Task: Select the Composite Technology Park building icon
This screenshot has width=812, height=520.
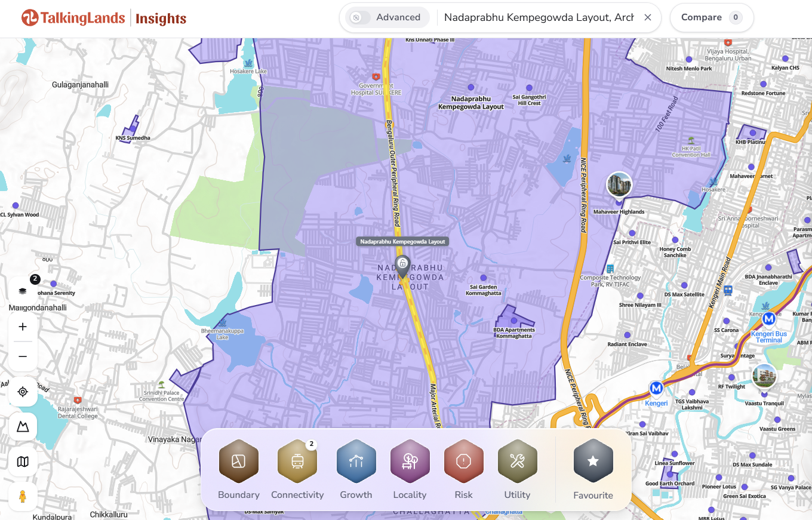Action: [x=610, y=269]
